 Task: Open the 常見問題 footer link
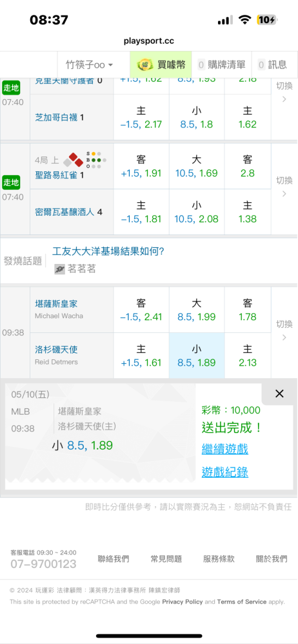click(166, 558)
